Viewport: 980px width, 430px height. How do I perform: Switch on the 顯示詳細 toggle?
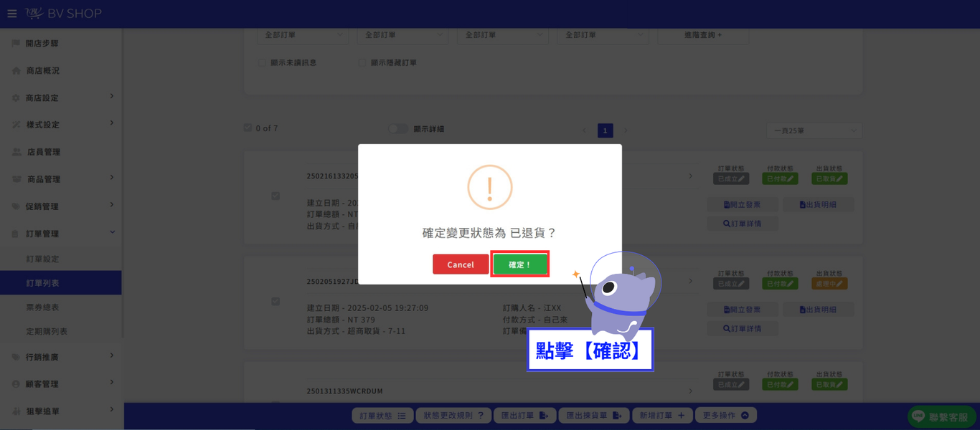pos(398,129)
